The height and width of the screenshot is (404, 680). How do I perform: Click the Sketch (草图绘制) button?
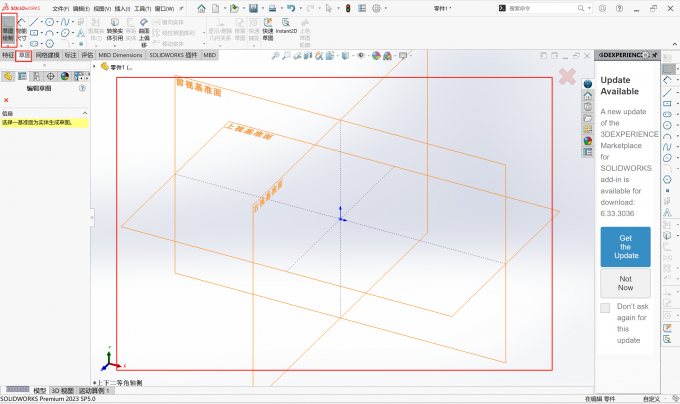(x=8, y=30)
